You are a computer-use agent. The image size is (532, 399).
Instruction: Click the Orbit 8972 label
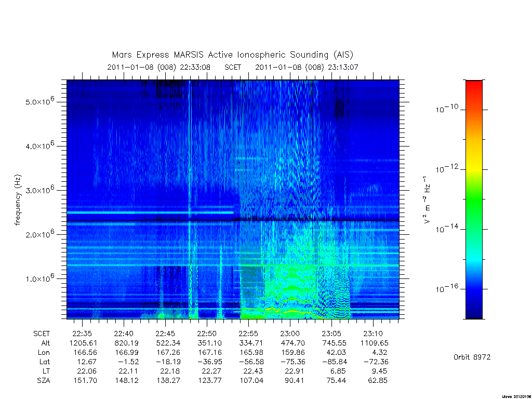tap(472, 357)
